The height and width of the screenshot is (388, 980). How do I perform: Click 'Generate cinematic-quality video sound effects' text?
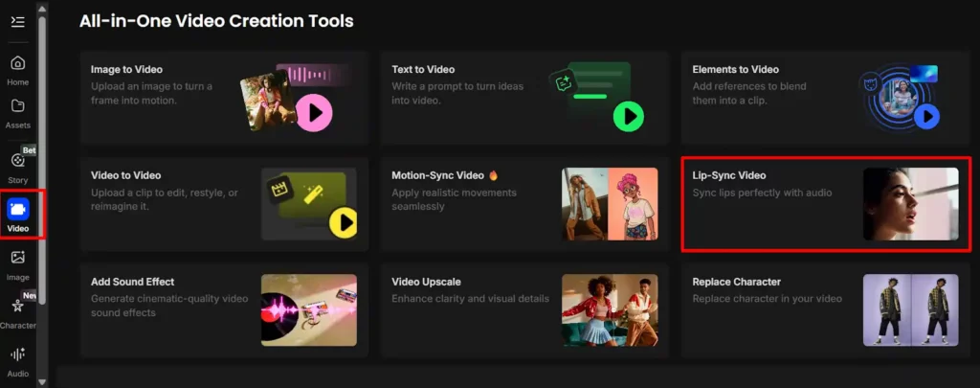tap(169, 306)
